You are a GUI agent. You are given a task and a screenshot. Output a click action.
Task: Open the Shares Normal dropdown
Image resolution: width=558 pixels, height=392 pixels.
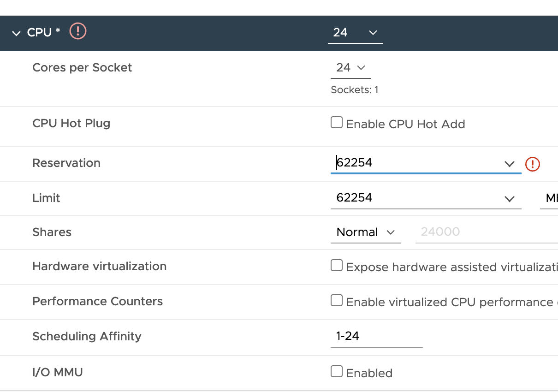coord(365,232)
